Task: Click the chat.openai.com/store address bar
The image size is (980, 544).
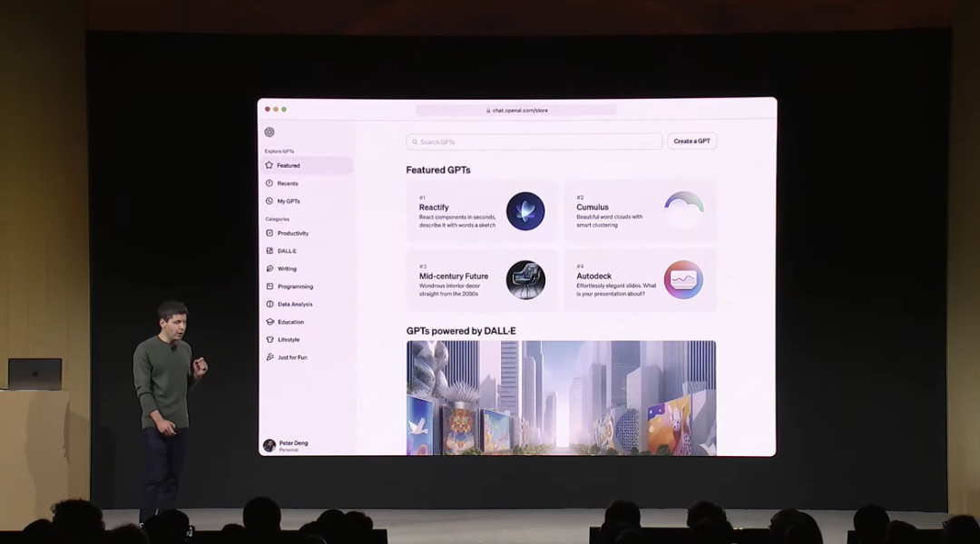Action: [x=516, y=111]
